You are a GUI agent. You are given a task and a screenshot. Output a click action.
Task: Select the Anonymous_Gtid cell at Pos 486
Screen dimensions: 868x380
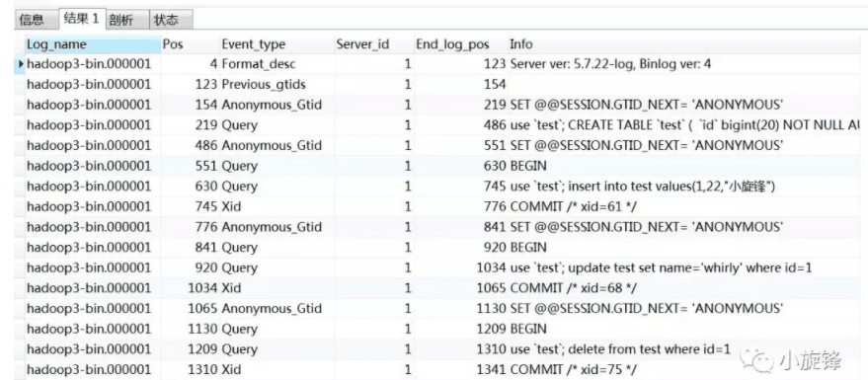276,146
